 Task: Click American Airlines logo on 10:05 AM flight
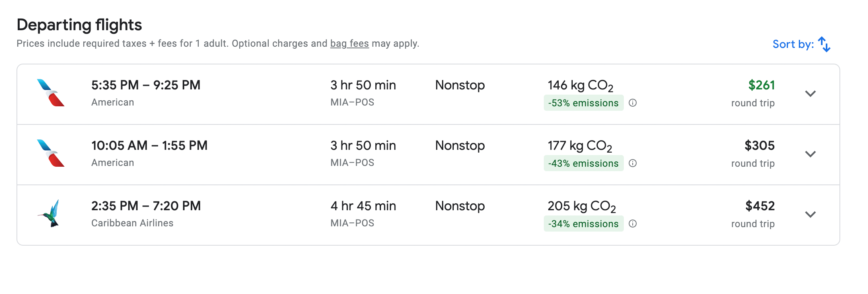click(51, 153)
